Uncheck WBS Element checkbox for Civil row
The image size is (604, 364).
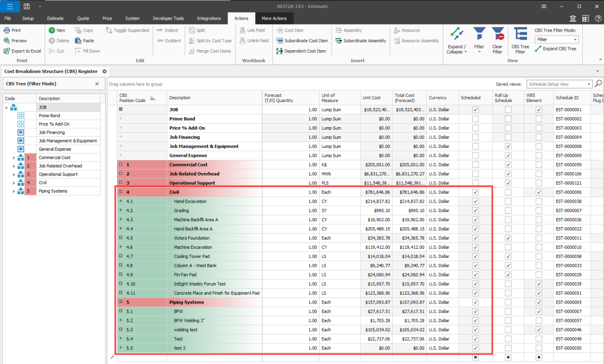539,192
